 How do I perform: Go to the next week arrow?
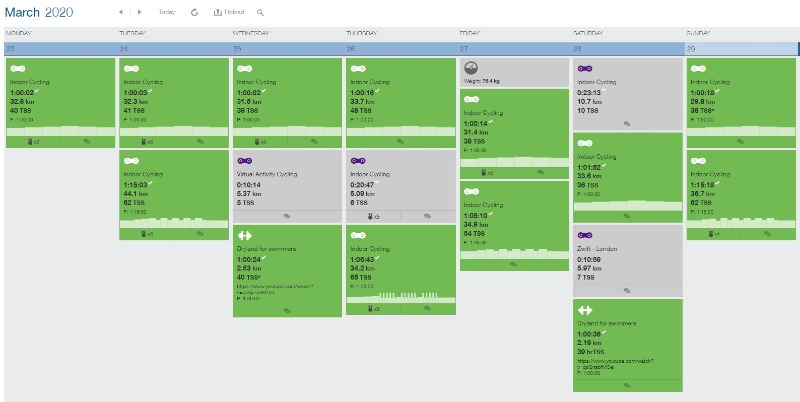click(x=139, y=12)
